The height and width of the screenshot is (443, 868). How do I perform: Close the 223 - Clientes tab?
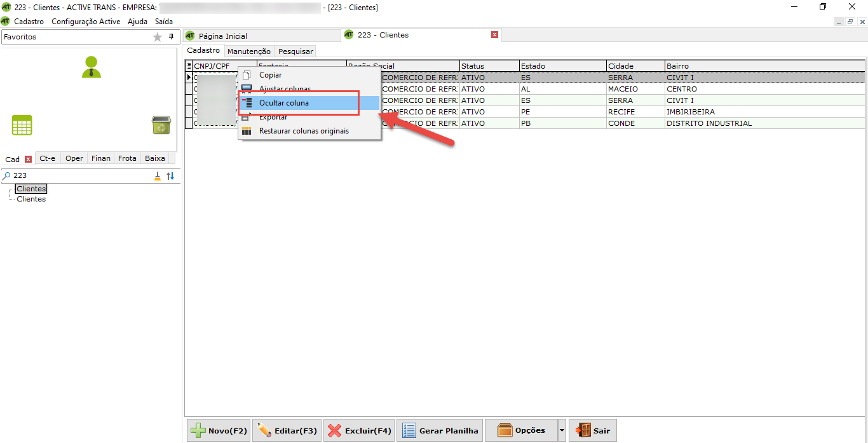494,35
